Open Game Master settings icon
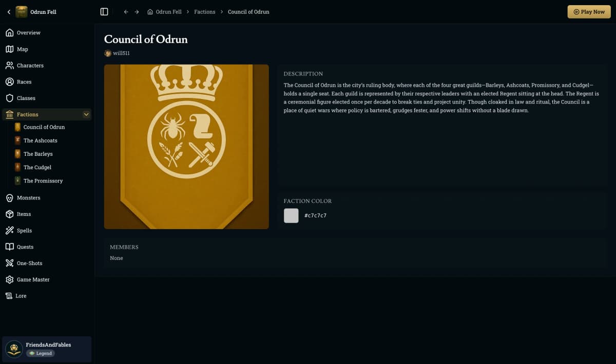 tap(9, 280)
